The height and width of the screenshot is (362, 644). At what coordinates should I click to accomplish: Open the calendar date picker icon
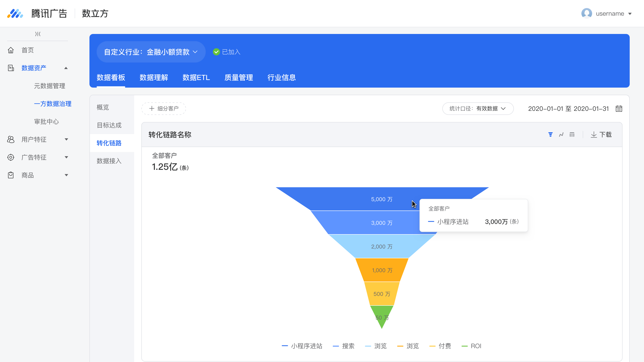coord(619,109)
